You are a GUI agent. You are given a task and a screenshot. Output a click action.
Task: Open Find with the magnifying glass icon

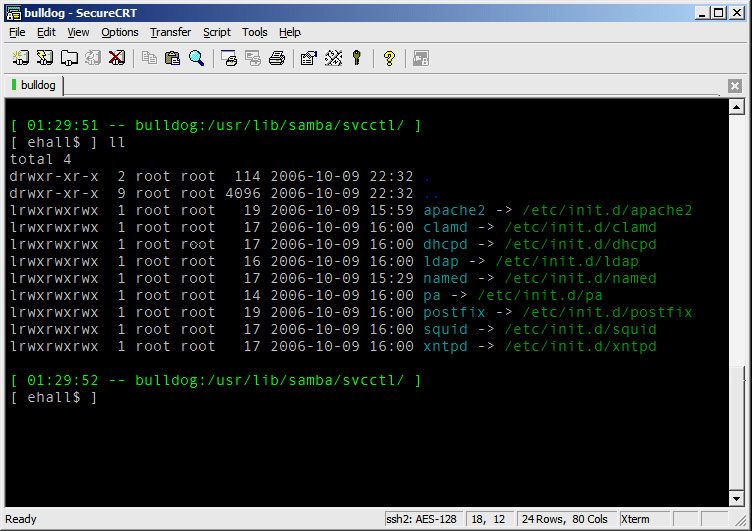(x=196, y=58)
